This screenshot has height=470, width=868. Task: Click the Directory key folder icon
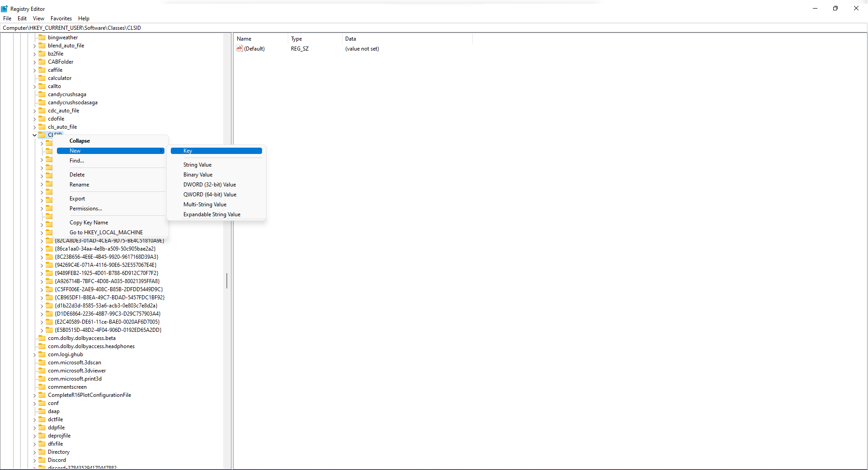tap(42, 452)
